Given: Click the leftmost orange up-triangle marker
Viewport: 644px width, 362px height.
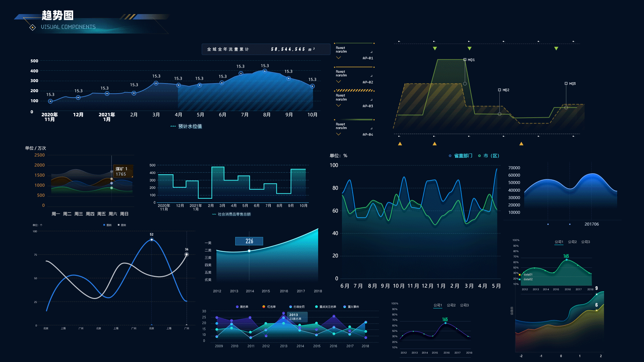Looking at the screenshot, I should click(400, 143).
